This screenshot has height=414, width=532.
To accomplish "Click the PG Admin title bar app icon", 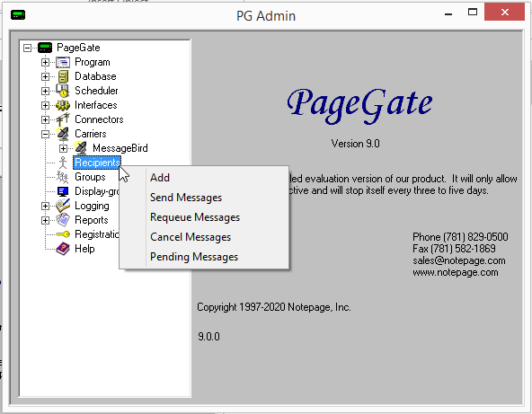I will [x=18, y=15].
